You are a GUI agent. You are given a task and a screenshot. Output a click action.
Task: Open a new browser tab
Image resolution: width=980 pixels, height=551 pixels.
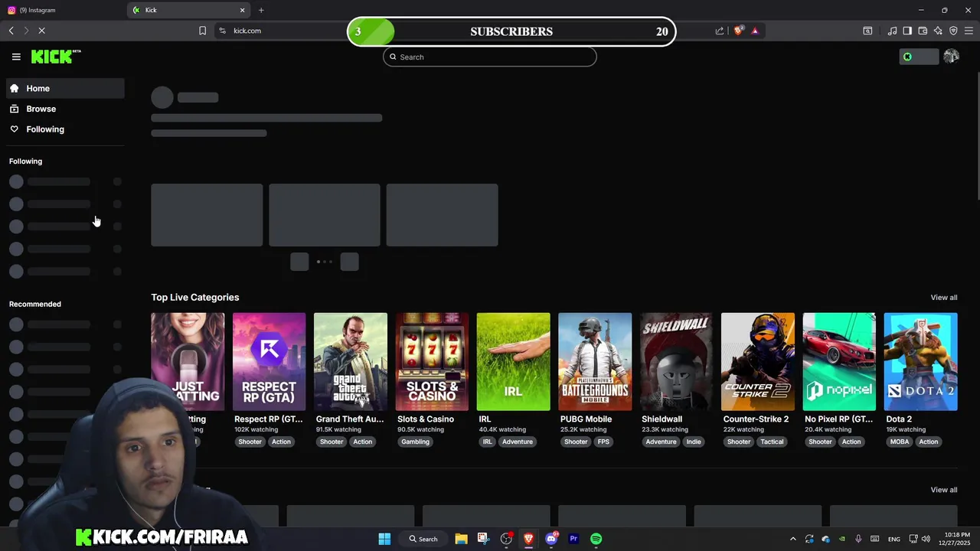pyautogui.click(x=261, y=10)
